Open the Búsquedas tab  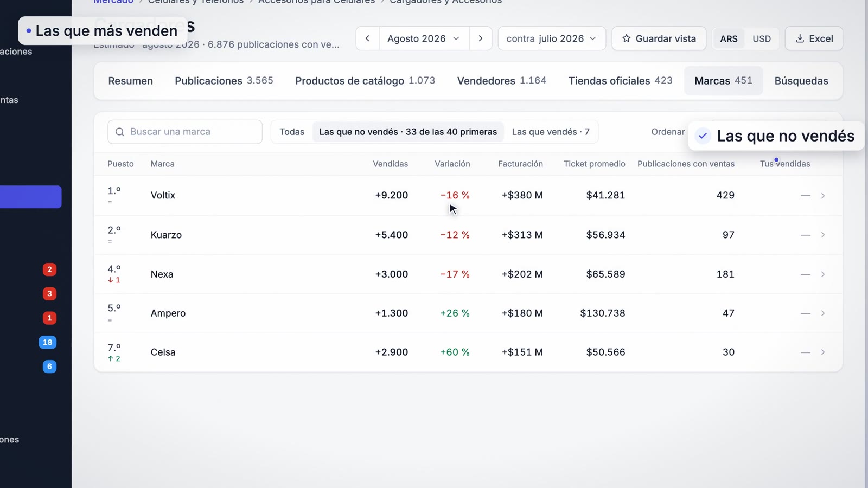click(801, 81)
